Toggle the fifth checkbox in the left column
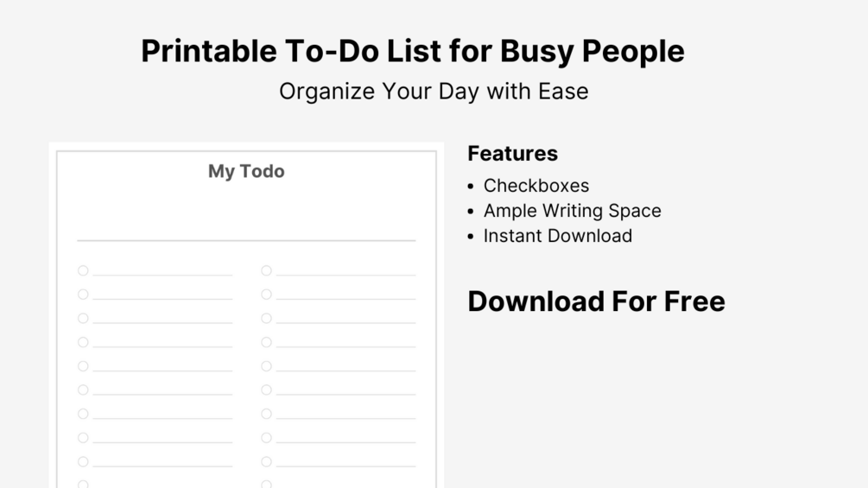Screen dimensions: 868x488 coord(83,366)
